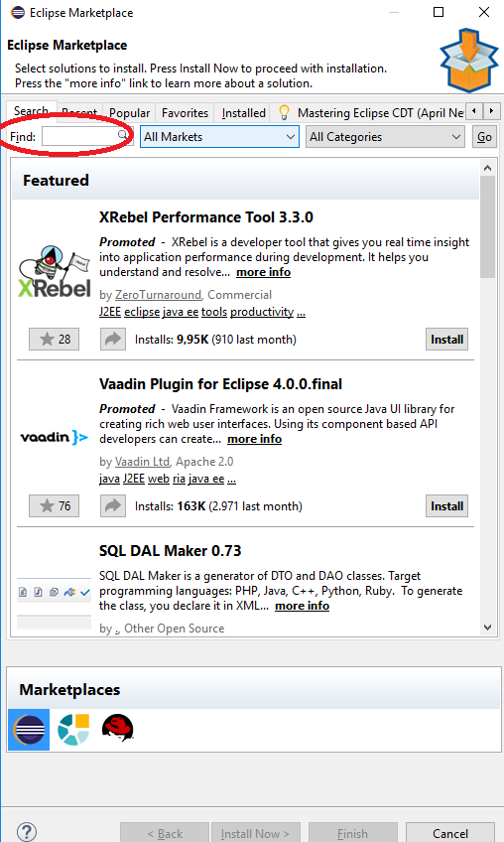Click the listing scrollbar down arrow

(x=487, y=628)
